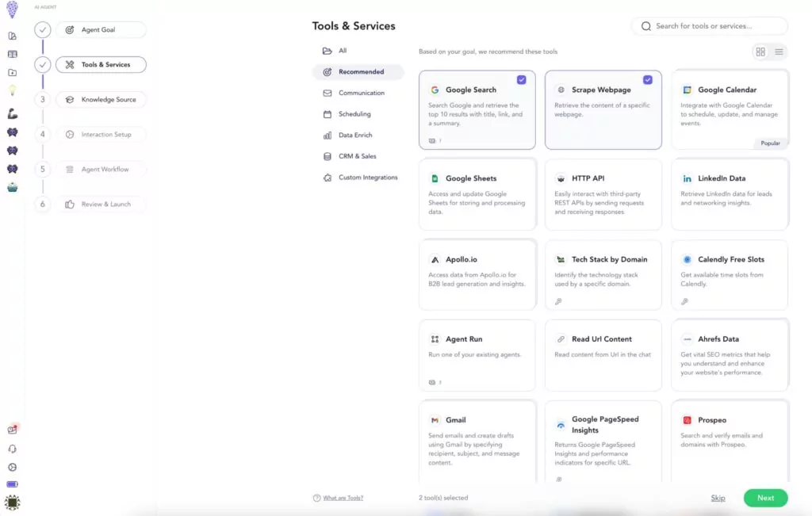Open the headset support icon
Image resolution: width=812 pixels, height=516 pixels.
[x=13, y=449]
